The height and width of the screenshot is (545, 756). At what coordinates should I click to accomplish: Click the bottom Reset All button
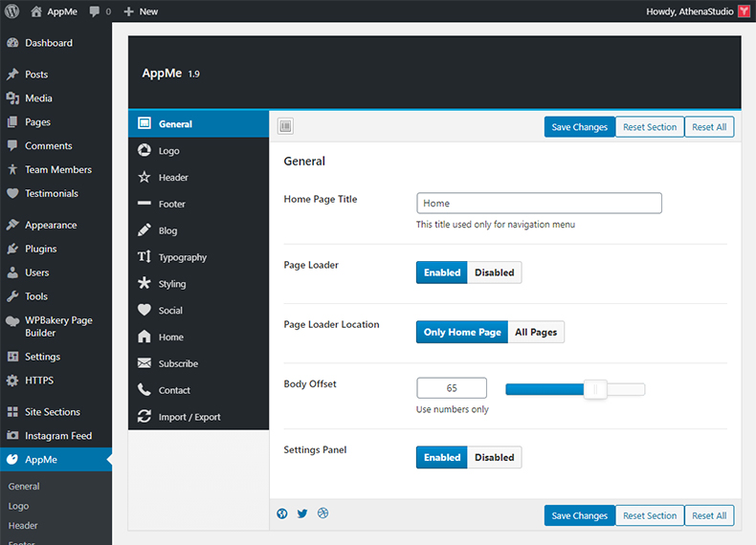[709, 515]
